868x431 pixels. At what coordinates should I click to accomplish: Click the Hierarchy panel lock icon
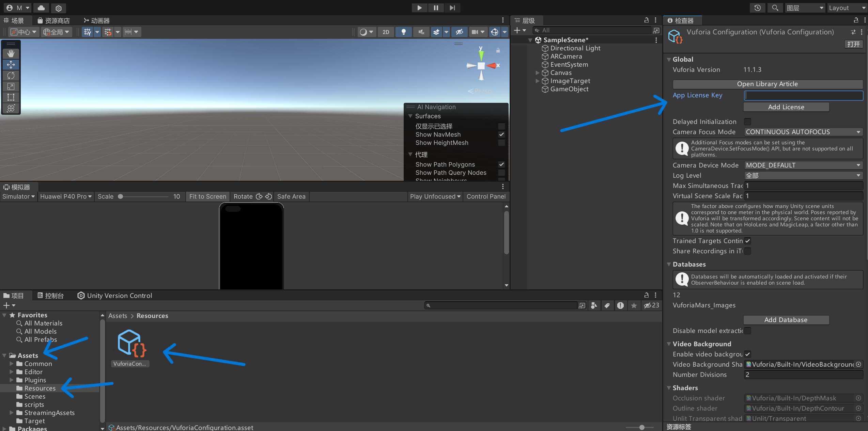(x=646, y=20)
